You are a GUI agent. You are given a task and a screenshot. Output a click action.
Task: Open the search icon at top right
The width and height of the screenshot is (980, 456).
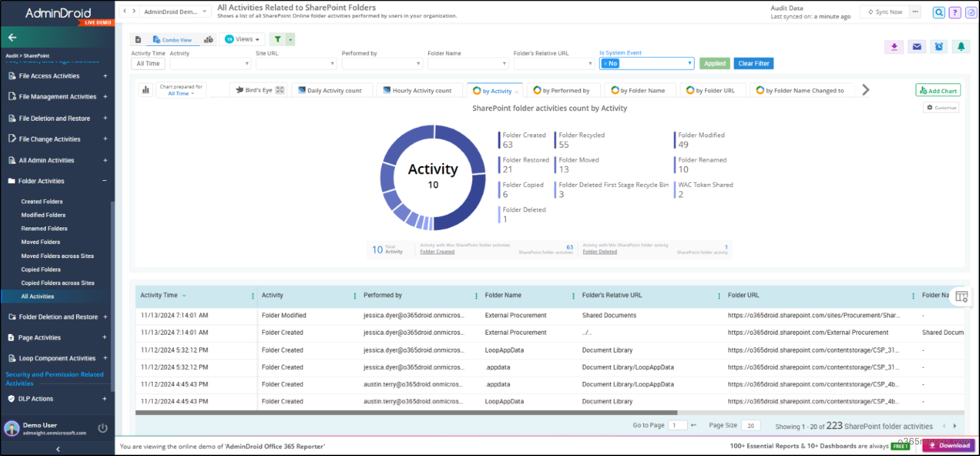(x=939, y=12)
